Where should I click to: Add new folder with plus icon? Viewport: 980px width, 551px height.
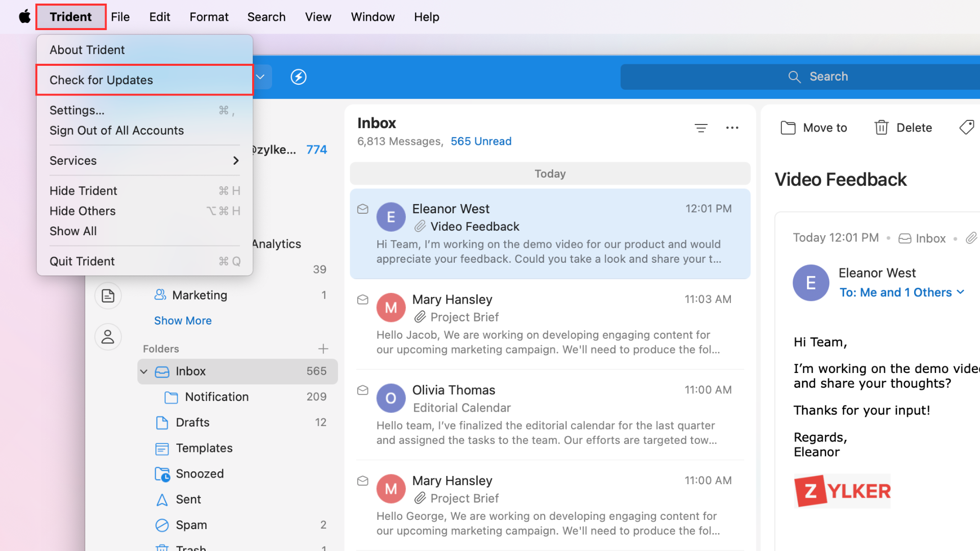tap(323, 348)
